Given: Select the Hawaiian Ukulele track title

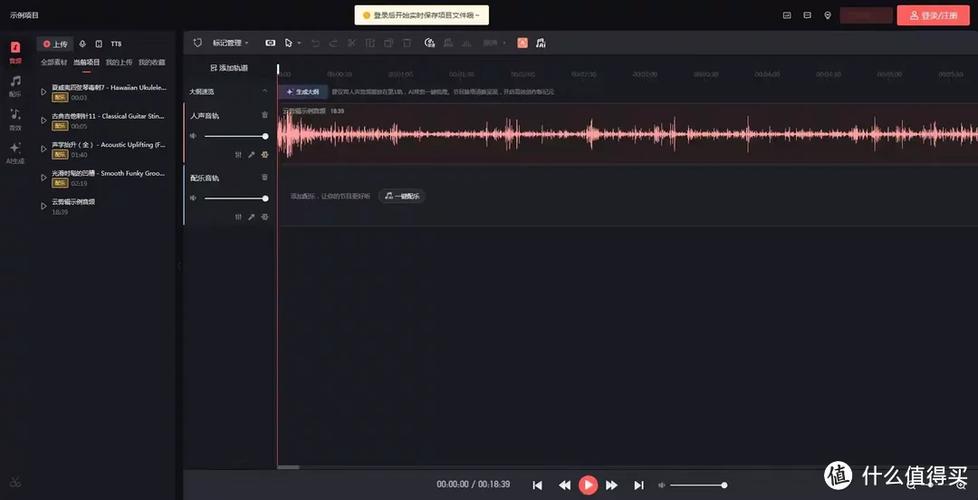Looking at the screenshot, I should [109, 87].
